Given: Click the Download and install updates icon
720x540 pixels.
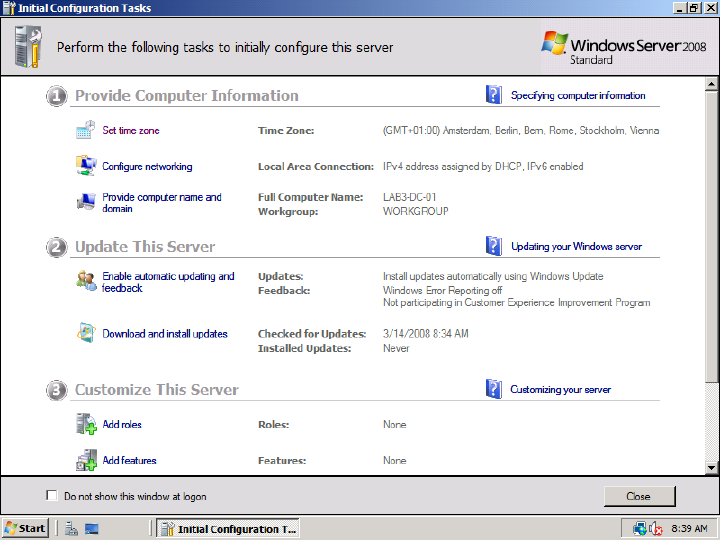Looking at the screenshot, I should [x=86, y=333].
